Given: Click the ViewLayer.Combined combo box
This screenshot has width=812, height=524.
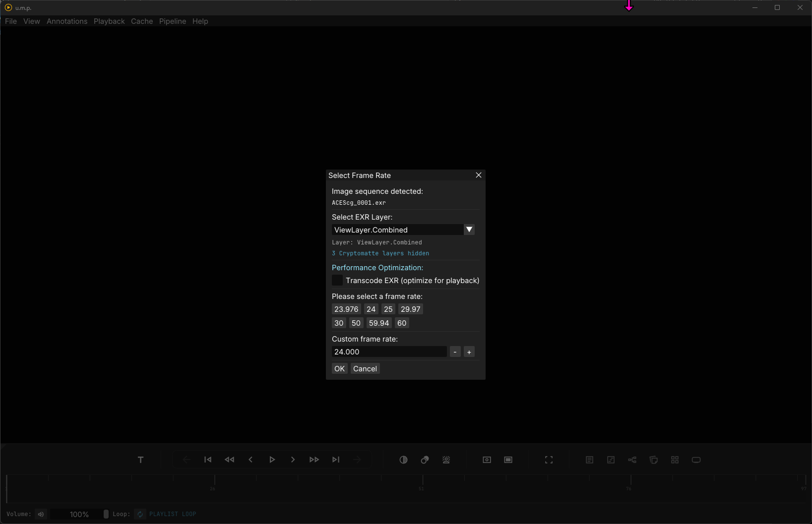Looking at the screenshot, I should point(397,230).
